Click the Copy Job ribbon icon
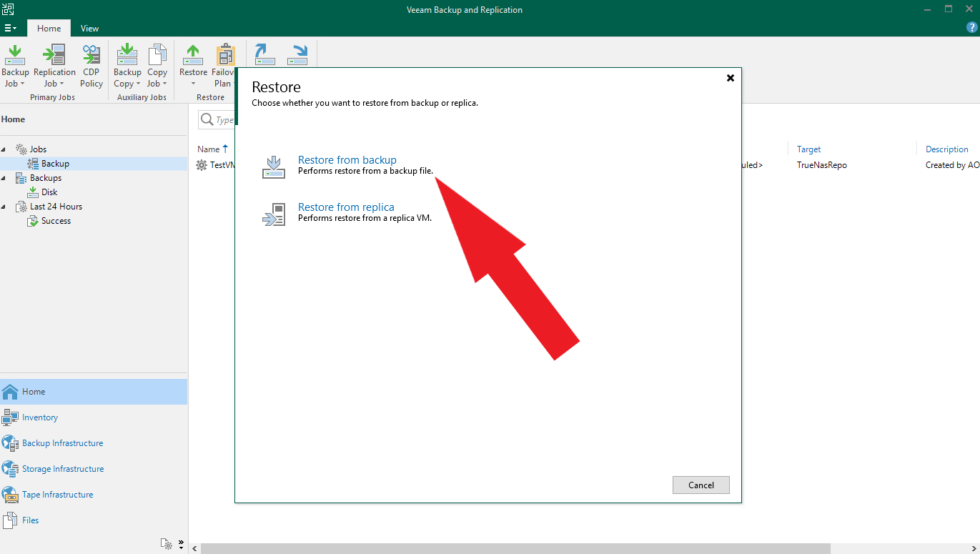Screen dimensions: 980x554 157,54
